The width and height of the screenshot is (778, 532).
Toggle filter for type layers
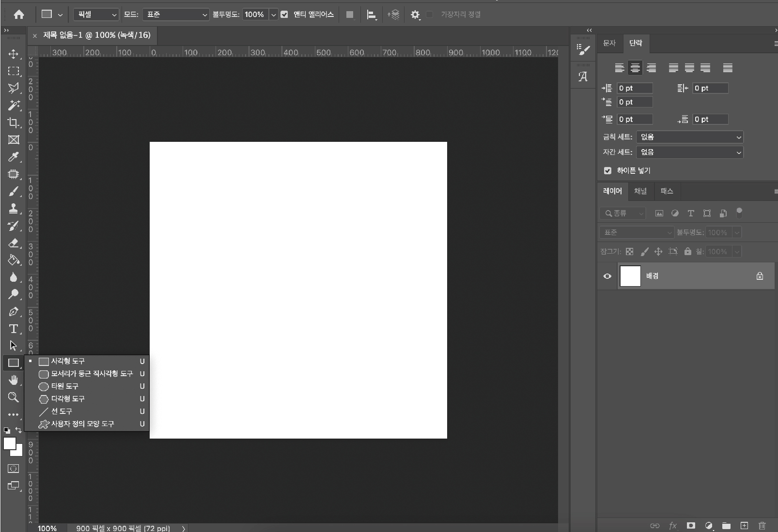pyautogui.click(x=691, y=213)
